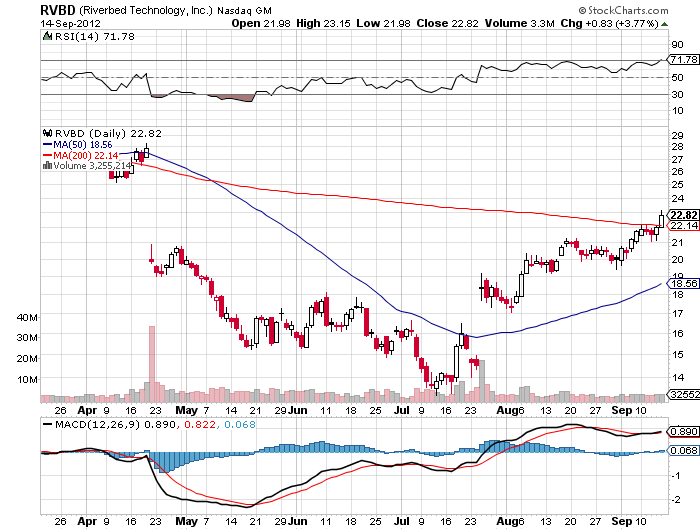Click the black MACD legend line swatch

47,424
